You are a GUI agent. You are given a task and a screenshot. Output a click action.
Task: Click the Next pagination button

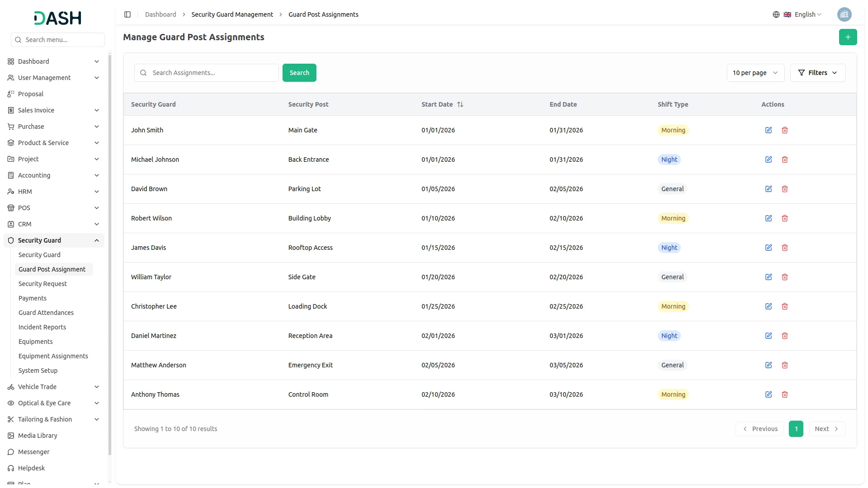pyautogui.click(x=826, y=429)
